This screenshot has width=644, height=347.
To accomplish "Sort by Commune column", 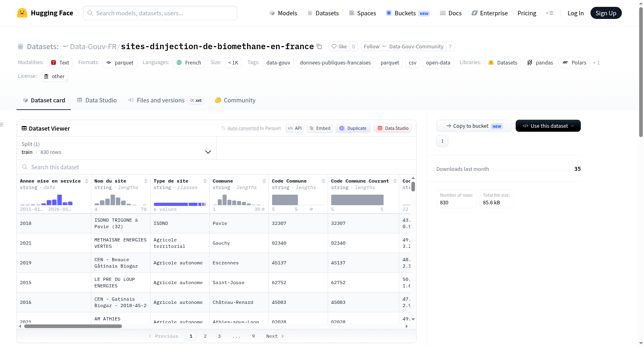I will click(264, 181).
